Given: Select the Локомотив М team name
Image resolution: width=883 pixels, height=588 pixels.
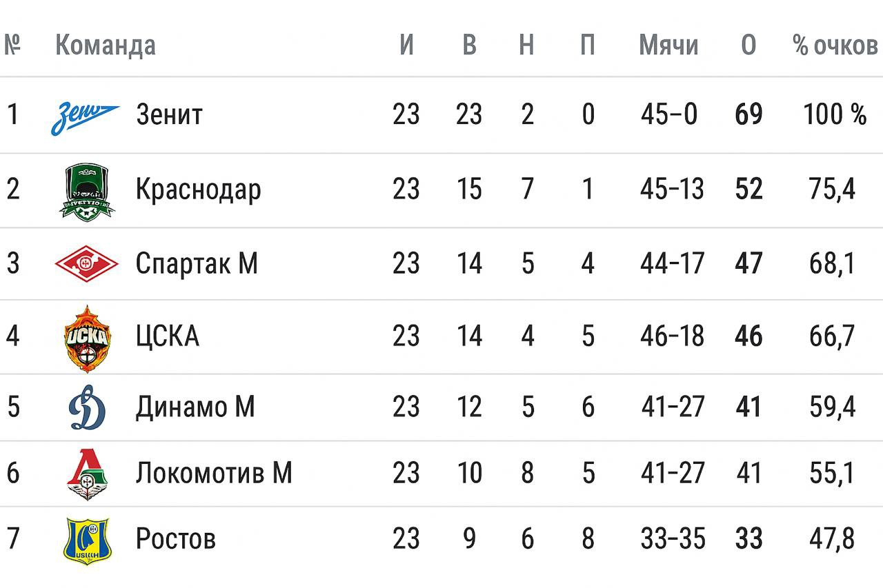Looking at the screenshot, I should point(214,473).
